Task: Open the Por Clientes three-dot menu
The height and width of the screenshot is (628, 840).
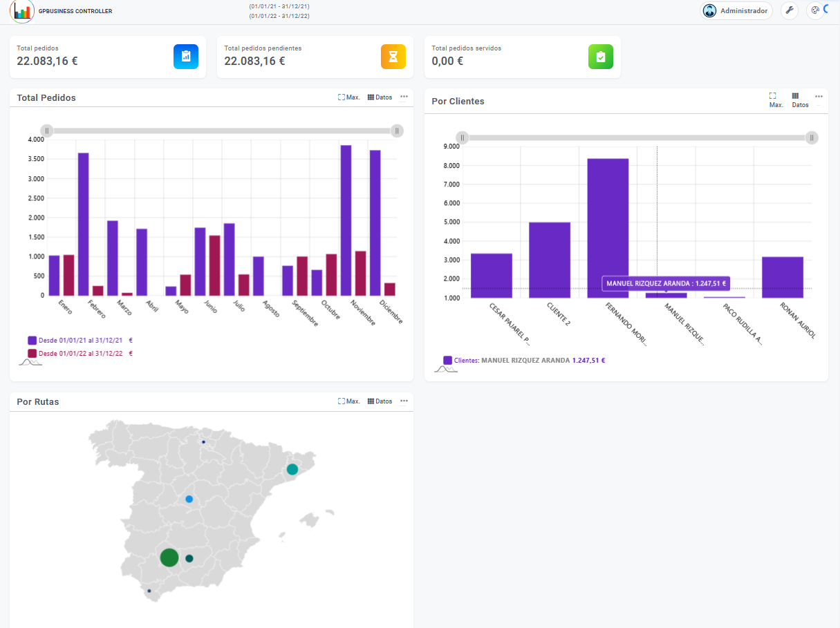Action: [819, 96]
